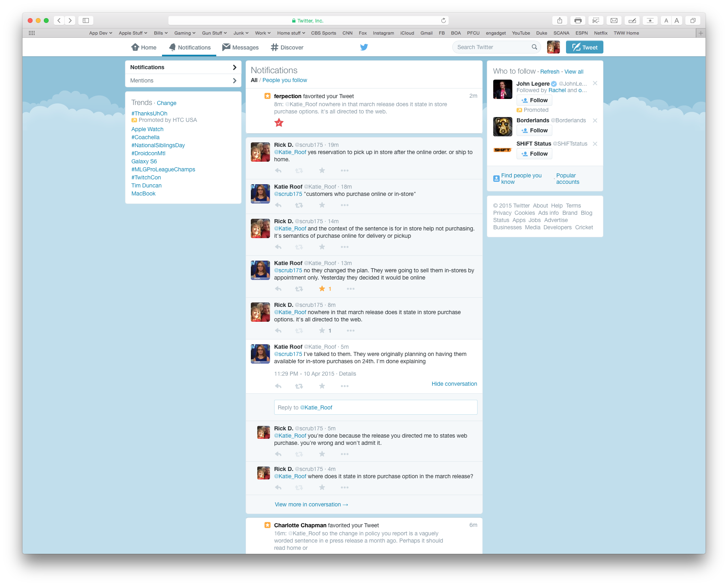The height and width of the screenshot is (586, 728).
Task: Reply icon on Katie Roof's 5m tweet
Action: pyautogui.click(x=278, y=386)
